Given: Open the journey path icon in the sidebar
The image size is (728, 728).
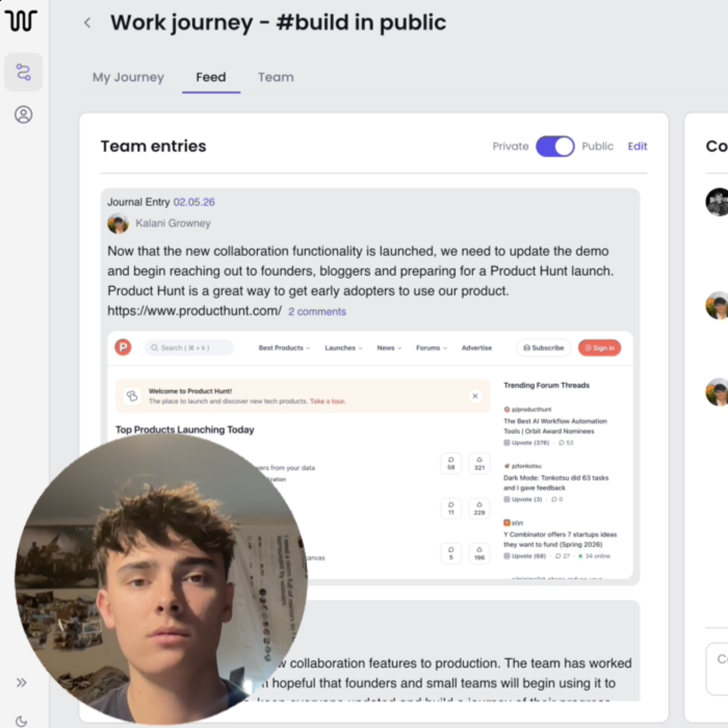Looking at the screenshot, I should [x=23, y=72].
